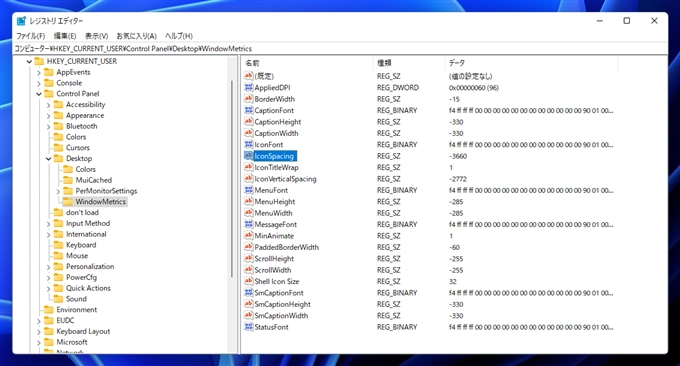The height and width of the screenshot is (366, 680).
Task: Select the SmCaptionFont value name
Action: [x=279, y=293]
